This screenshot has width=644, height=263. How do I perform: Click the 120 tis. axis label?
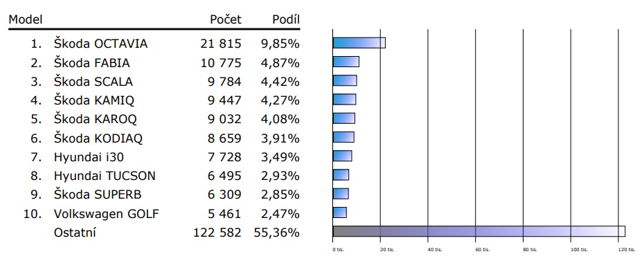pos(618,249)
